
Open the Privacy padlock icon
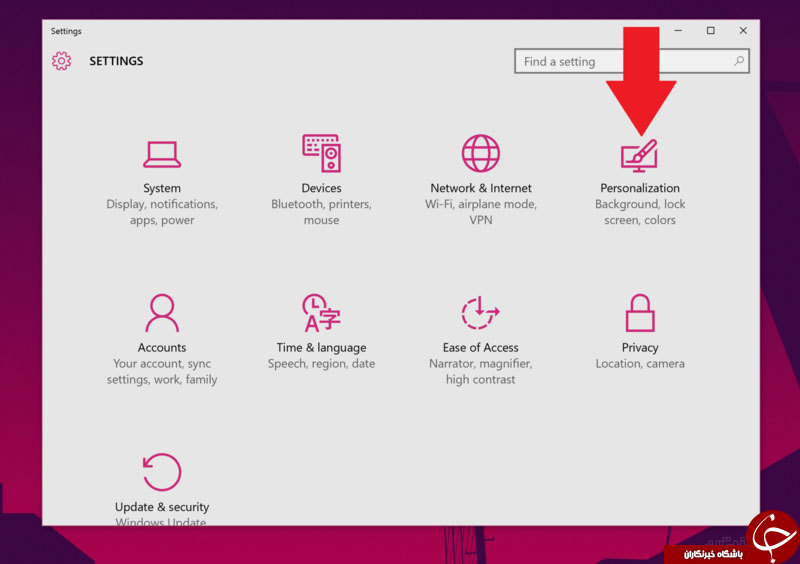coord(640,313)
